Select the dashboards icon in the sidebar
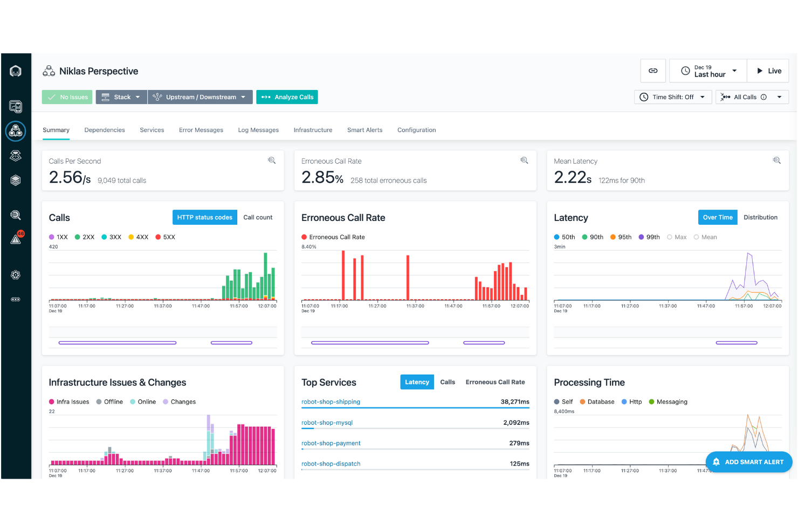 [16, 107]
